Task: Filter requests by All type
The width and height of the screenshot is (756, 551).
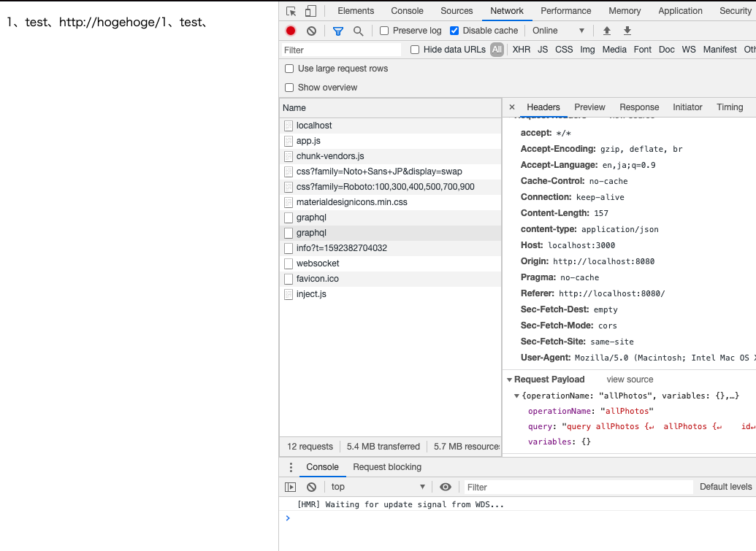Action: pyautogui.click(x=497, y=50)
